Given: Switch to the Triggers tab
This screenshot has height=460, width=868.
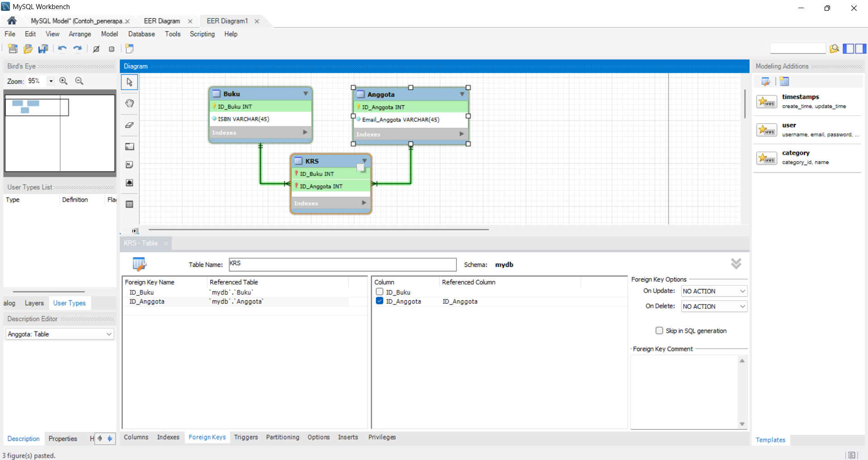Looking at the screenshot, I should click(246, 437).
